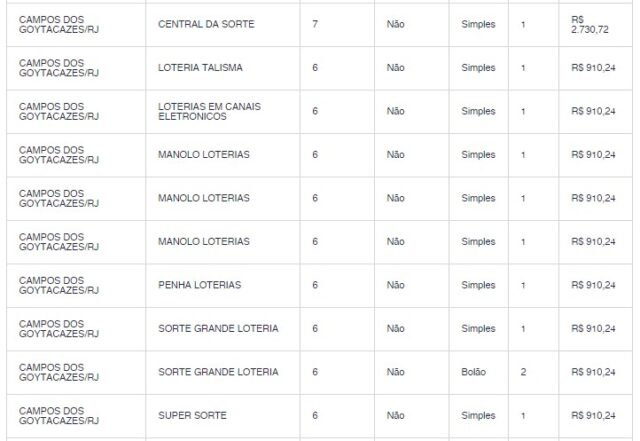Viewport: 640px width, 441px height.
Task: Click Não in the CENTRAL DA SORTE row
Action: pos(396,24)
